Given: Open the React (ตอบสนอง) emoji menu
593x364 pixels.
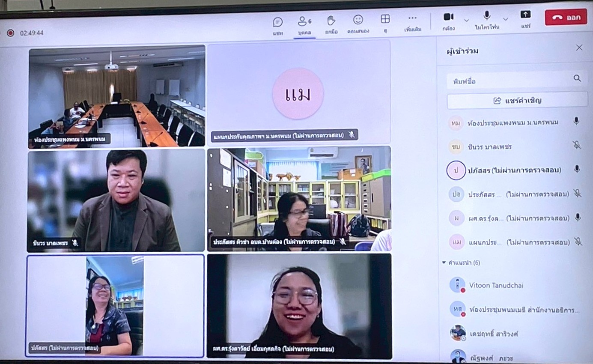Looking at the screenshot, I should (358, 20).
